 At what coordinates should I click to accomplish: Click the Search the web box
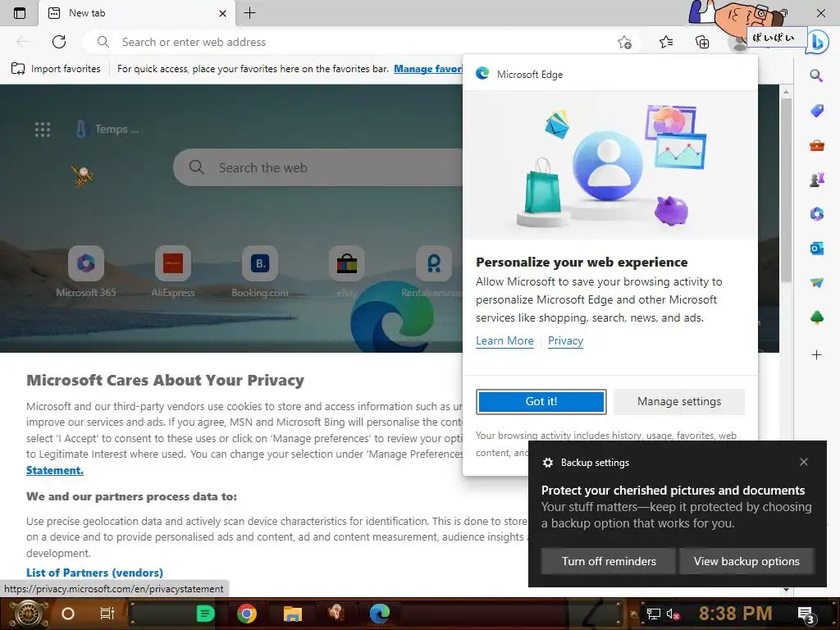pyautogui.click(x=318, y=167)
